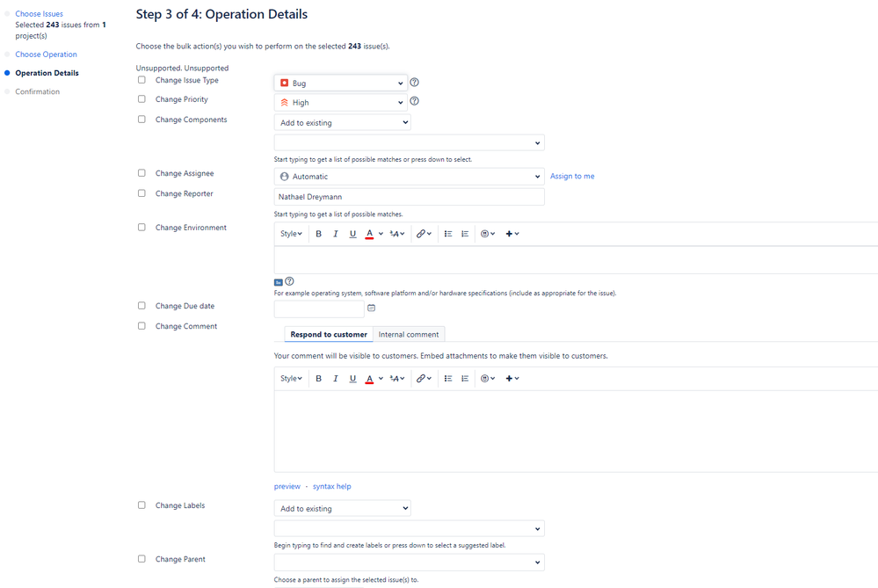Tick the Change Issue Type checkbox
The width and height of the screenshot is (878, 588).
[x=141, y=80]
